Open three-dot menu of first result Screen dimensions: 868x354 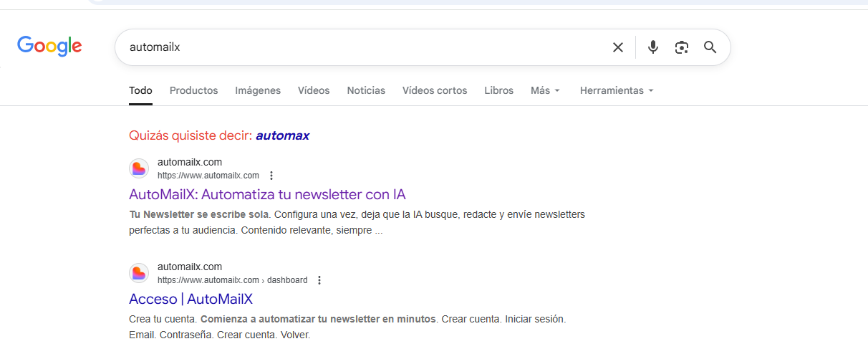(x=271, y=176)
